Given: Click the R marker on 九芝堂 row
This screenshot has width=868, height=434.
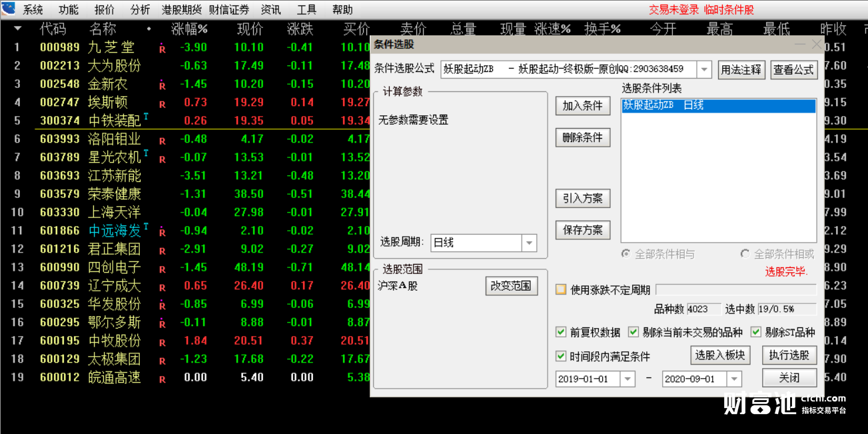Looking at the screenshot, I should (x=162, y=48).
